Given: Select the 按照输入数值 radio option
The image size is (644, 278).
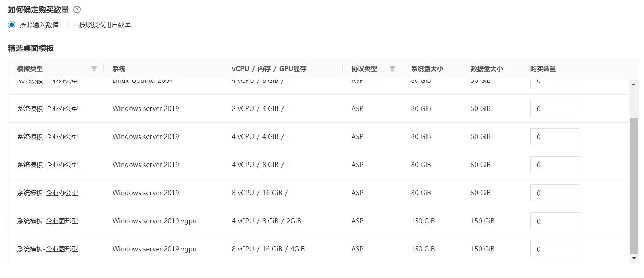Looking at the screenshot, I should (x=12, y=25).
